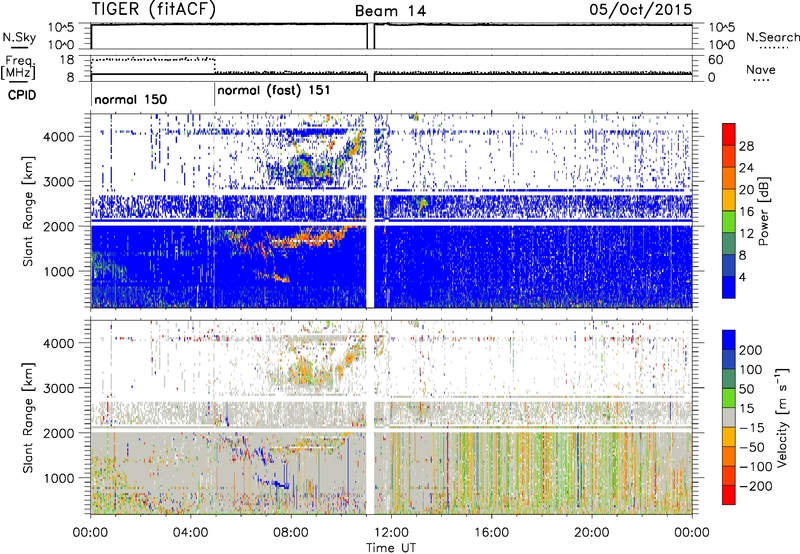Click the N.Search legend label
The width and height of the screenshot is (800, 554).
(772, 37)
